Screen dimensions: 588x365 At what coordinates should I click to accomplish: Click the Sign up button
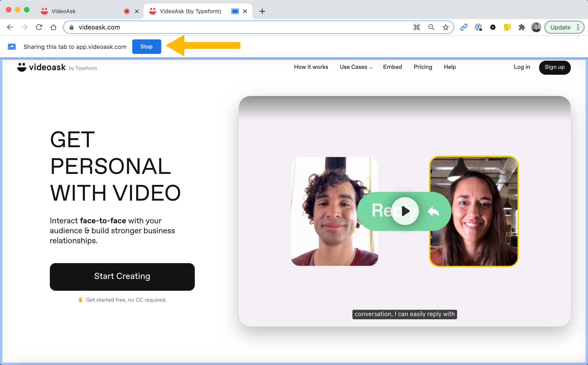[x=555, y=68]
